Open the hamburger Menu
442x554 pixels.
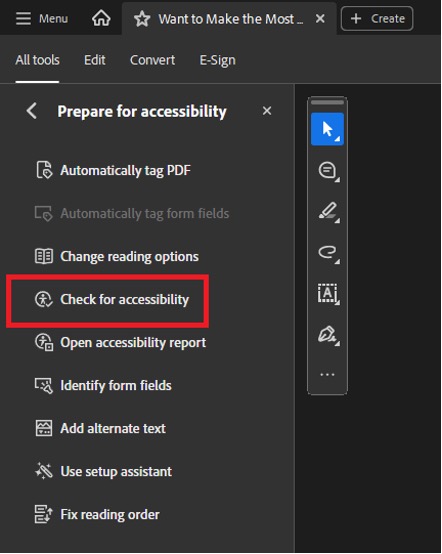tap(42, 18)
